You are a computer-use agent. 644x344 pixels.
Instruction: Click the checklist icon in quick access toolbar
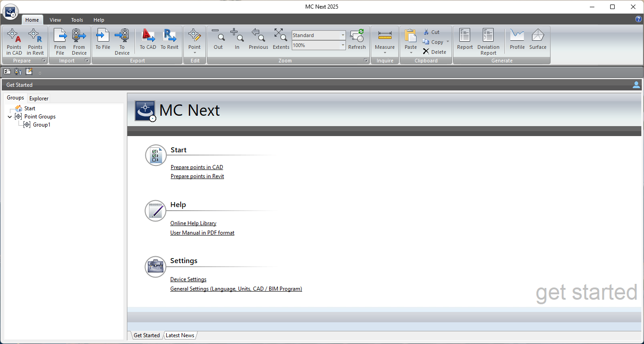(7, 71)
